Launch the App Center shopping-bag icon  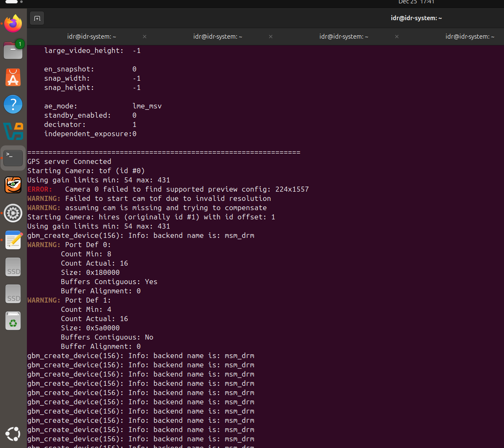[13, 78]
